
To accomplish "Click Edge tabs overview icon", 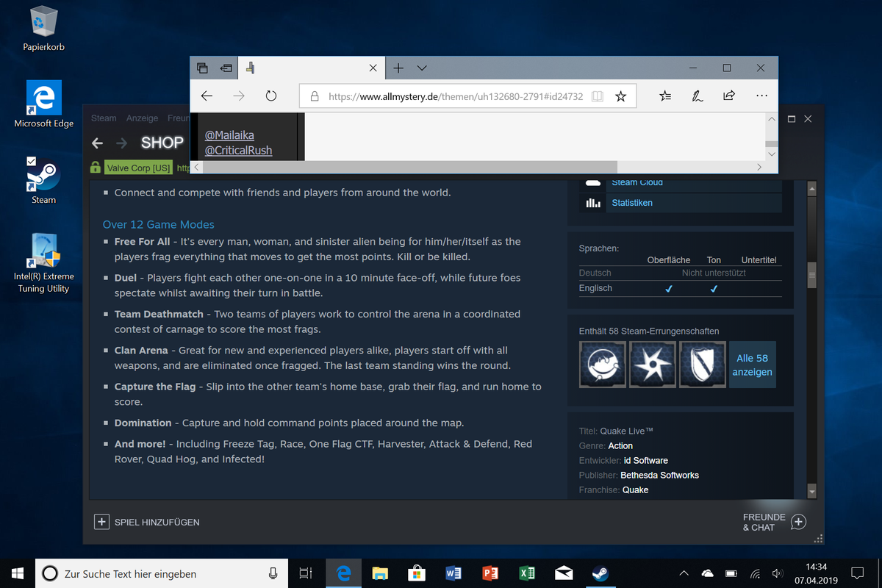I will [x=203, y=68].
